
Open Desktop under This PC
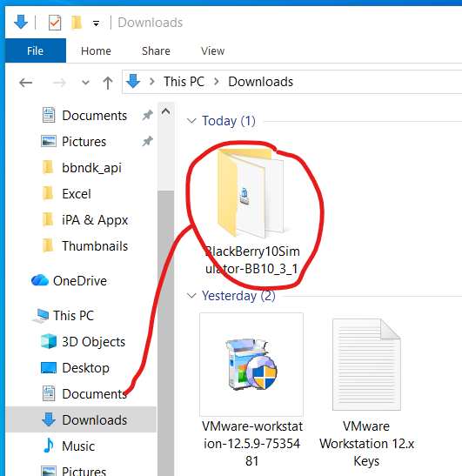[85, 368]
